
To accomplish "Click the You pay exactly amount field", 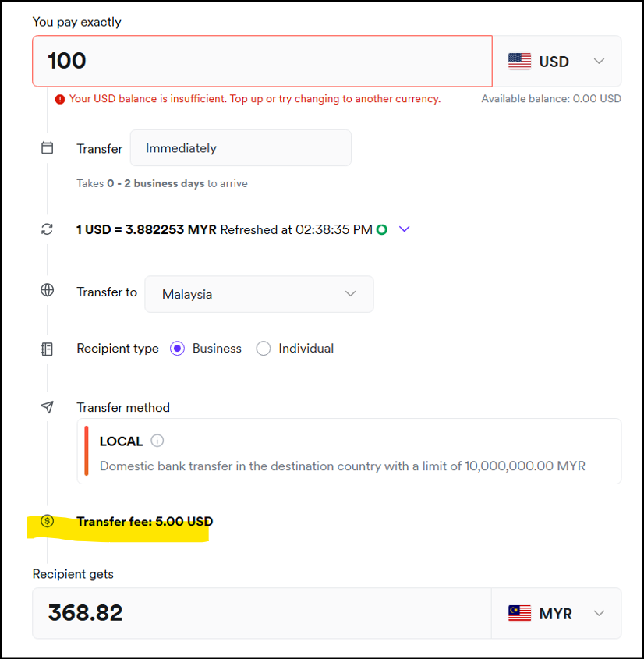I will [x=262, y=61].
